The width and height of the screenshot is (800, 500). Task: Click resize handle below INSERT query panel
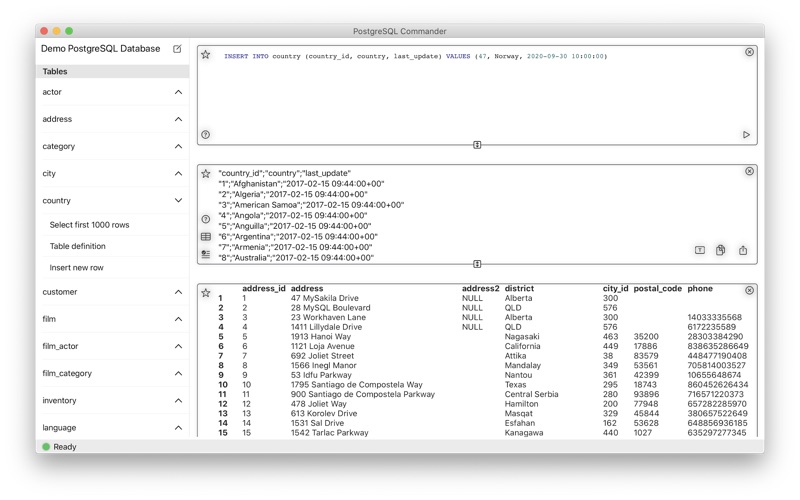(x=477, y=145)
